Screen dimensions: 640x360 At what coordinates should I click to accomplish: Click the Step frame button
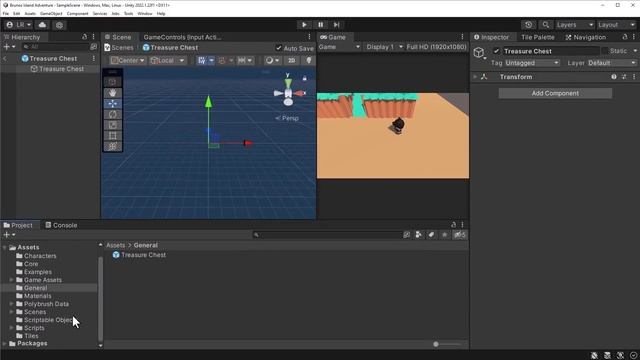[x=337, y=25]
